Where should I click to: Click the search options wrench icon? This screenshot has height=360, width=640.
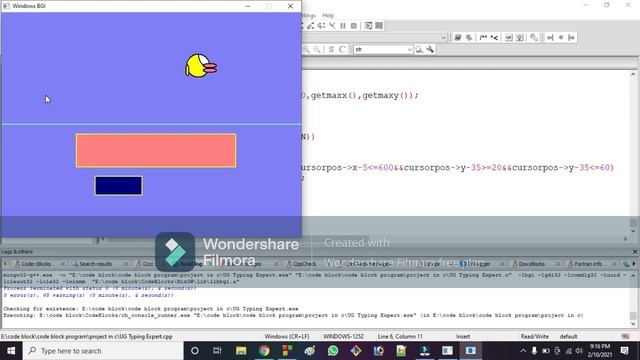pyautogui.click(x=430, y=49)
